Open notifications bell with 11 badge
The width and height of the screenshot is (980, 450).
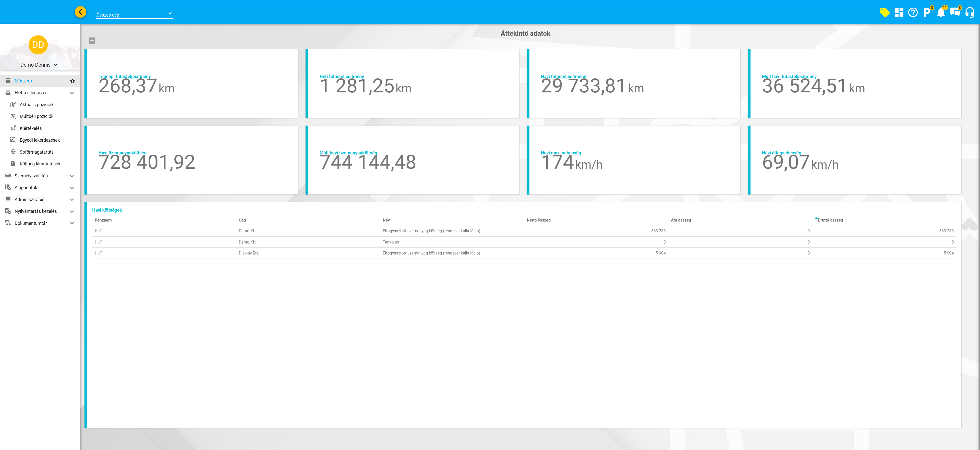tap(941, 13)
